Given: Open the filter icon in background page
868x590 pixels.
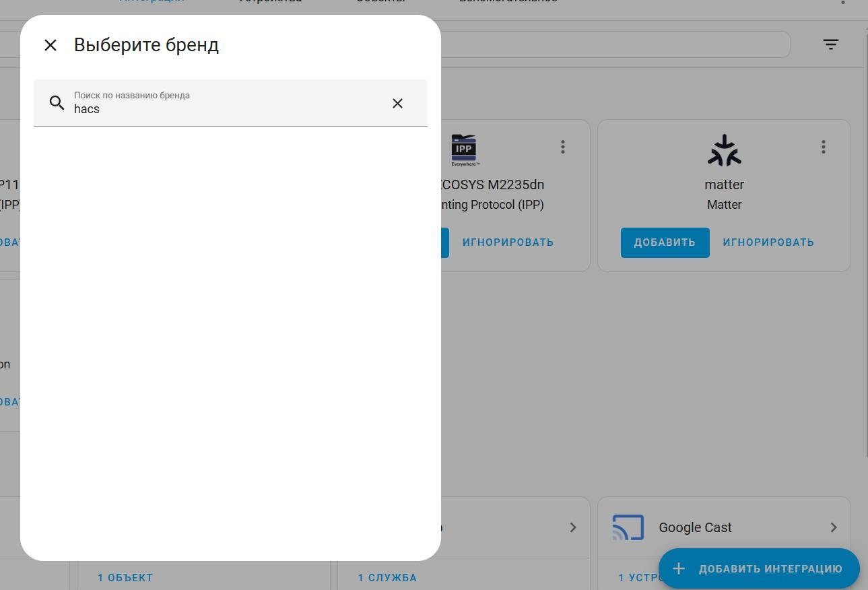Looking at the screenshot, I should point(831,44).
